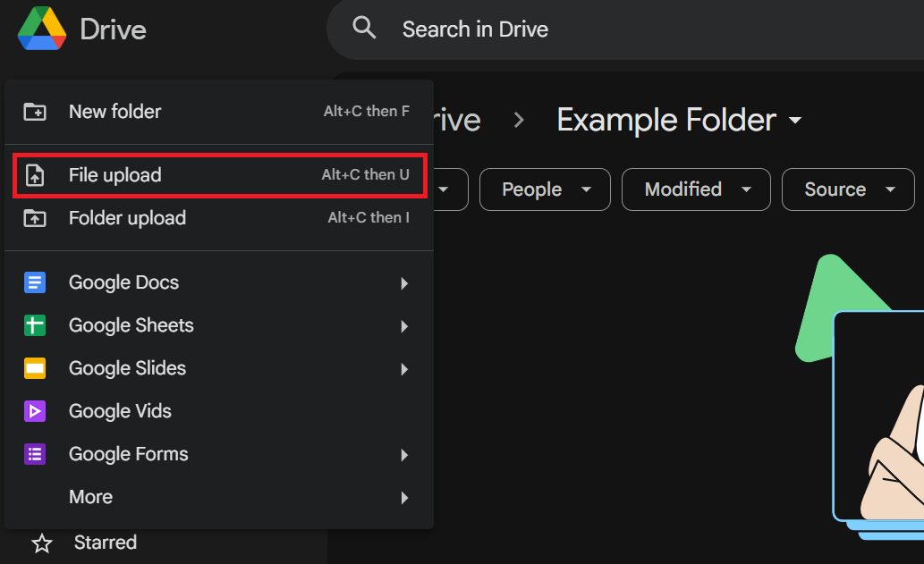Click the purple Google Forms icon
The image size is (924, 564).
click(x=35, y=454)
